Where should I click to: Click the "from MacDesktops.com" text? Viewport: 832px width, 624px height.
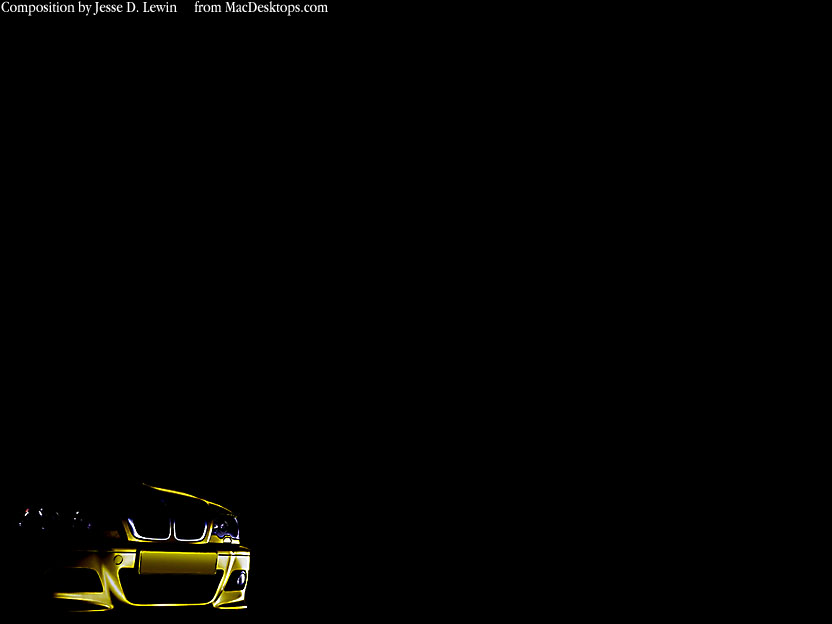[x=261, y=8]
